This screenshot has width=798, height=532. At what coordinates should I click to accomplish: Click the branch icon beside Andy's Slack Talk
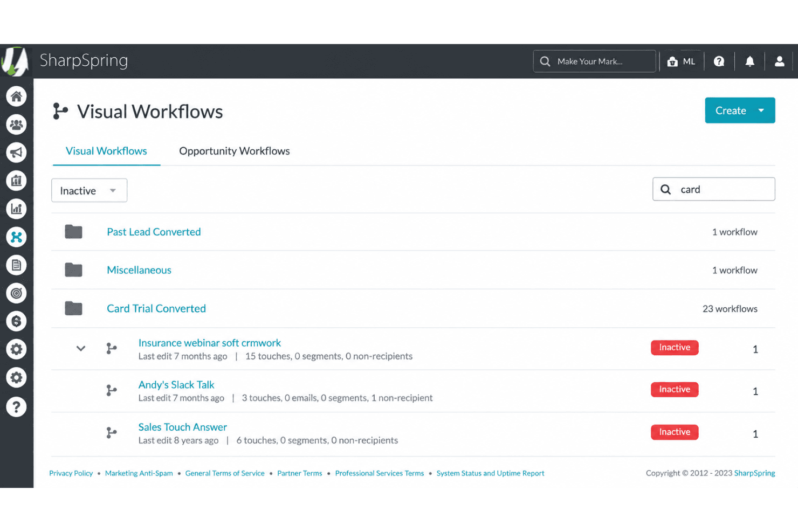coord(112,390)
